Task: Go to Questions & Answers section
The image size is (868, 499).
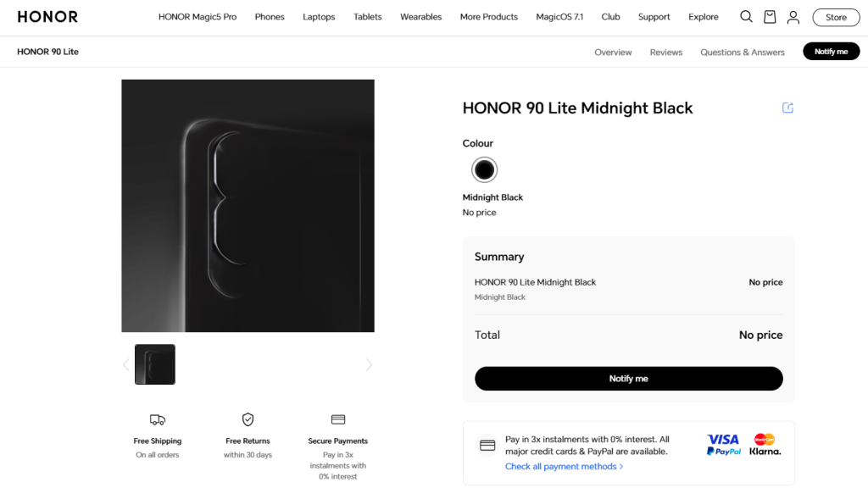Action: (x=743, y=52)
